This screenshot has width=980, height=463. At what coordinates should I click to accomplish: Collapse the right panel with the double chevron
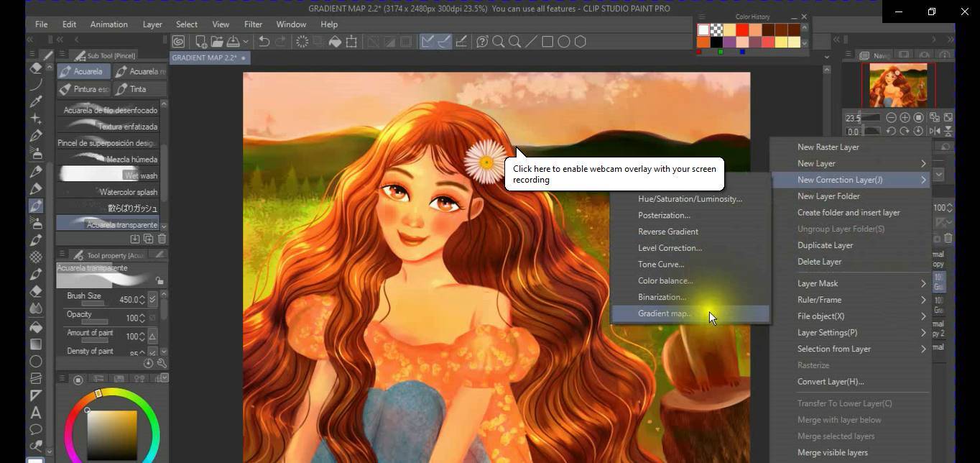[836, 40]
